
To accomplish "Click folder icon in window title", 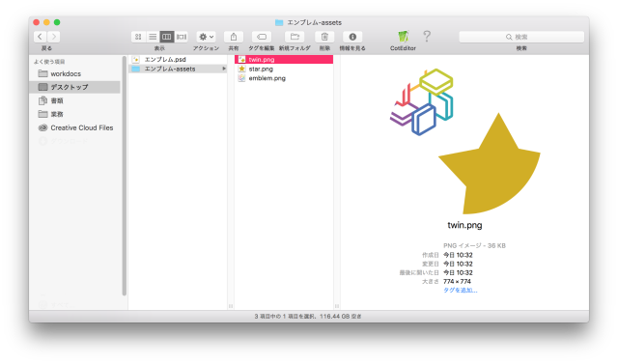I will pos(279,22).
